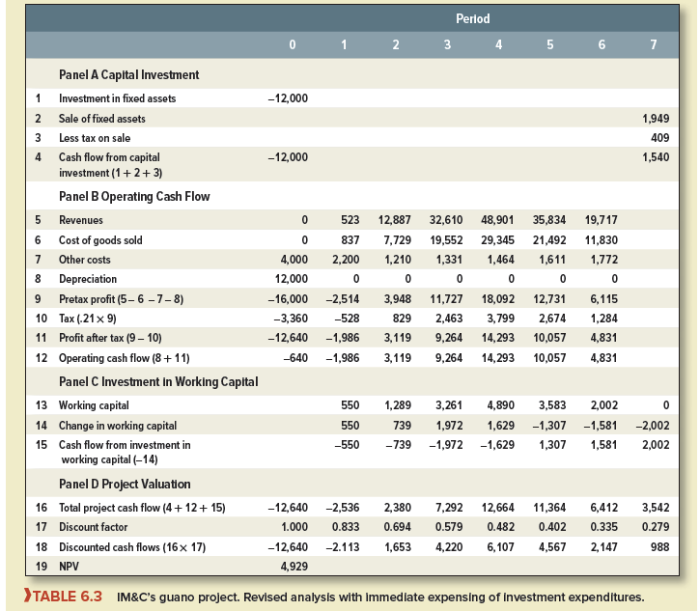Select Panel C Investment in Working Capital heading

[158, 381]
